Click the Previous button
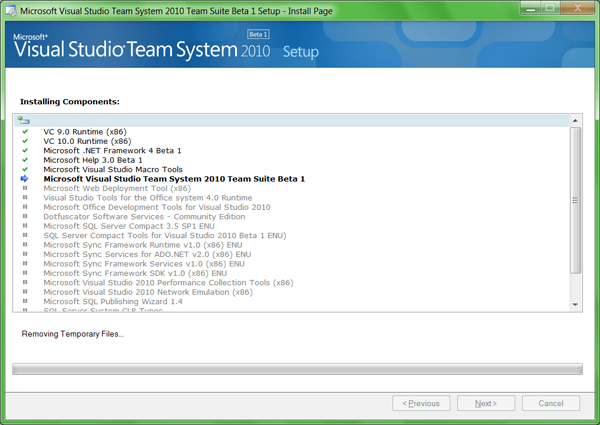Viewport: 600px width, 425px height. (x=421, y=403)
